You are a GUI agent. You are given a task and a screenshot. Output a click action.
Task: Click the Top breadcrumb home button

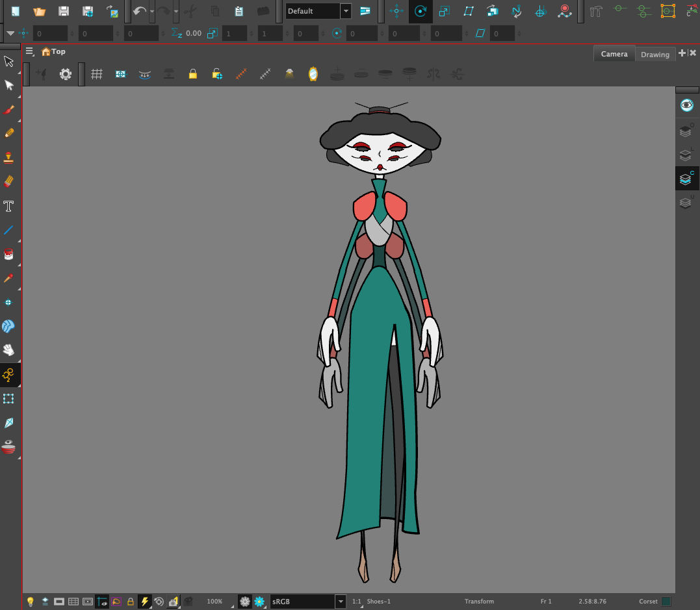(53, 51)
